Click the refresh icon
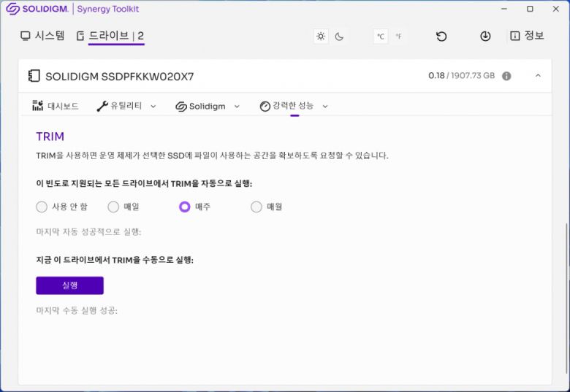570x392 pixels. (441, 36)
